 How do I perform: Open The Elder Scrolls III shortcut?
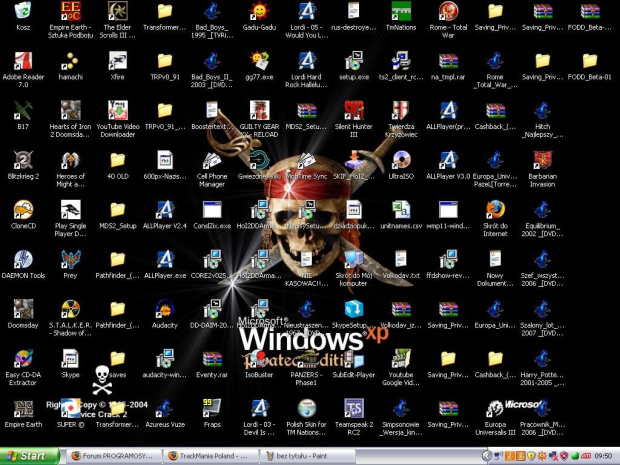pos(117,11)
